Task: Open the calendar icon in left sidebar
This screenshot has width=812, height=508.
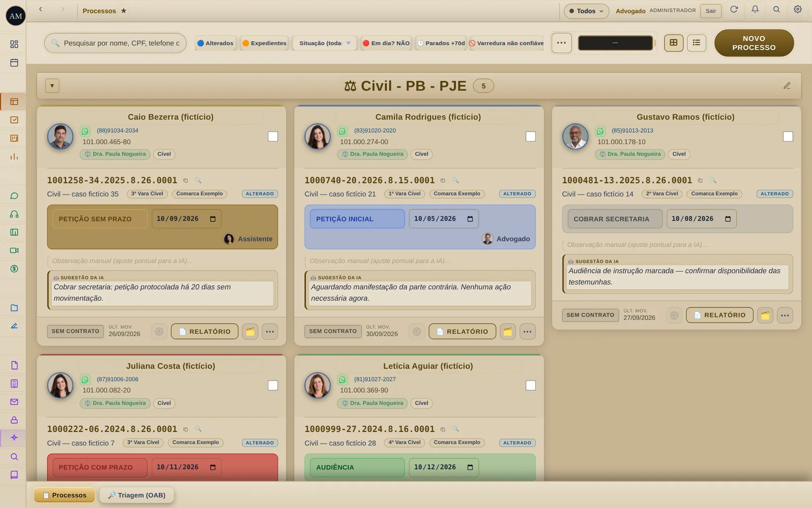Action: coord(14,62)
